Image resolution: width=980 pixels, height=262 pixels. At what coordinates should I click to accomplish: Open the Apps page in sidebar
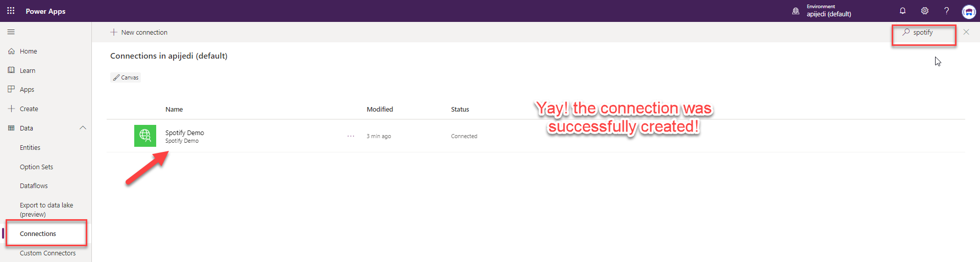pos(27,90)
